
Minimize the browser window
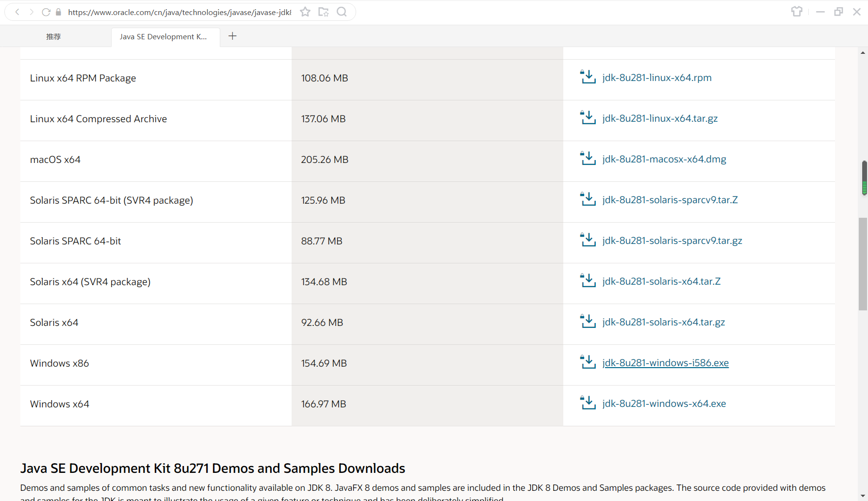click(x=820, y=12)
